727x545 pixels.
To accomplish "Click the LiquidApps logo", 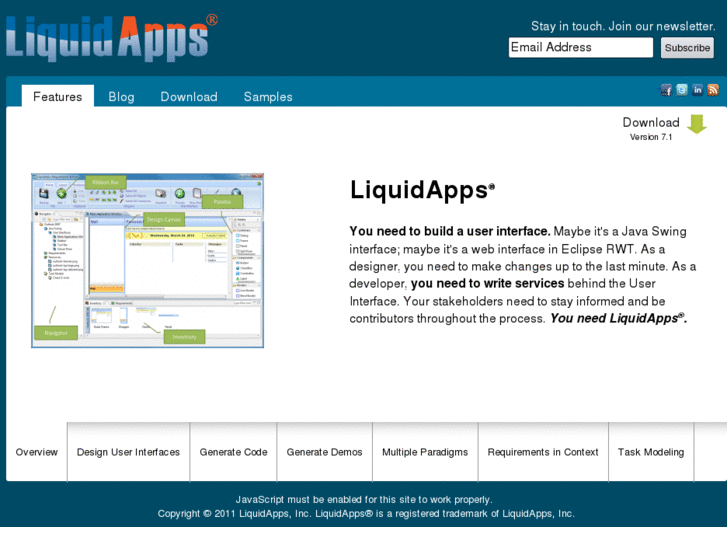I will [x=111, y=38].
